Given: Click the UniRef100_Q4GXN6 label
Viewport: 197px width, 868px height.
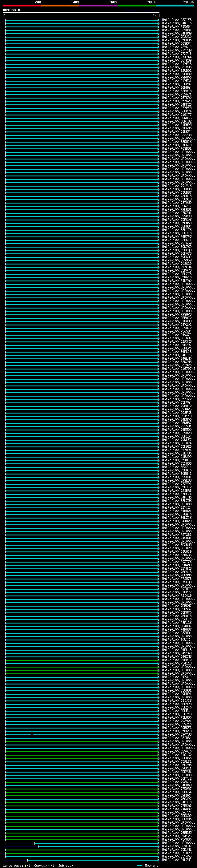Looking at the screenshot, I should [177, 656].
